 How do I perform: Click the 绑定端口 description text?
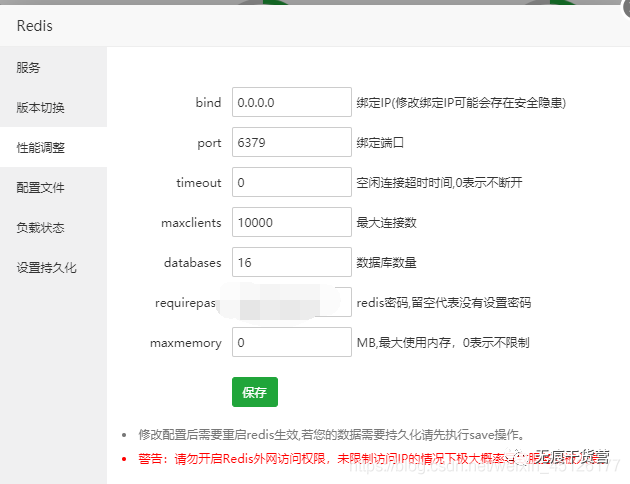click(380, 143)
